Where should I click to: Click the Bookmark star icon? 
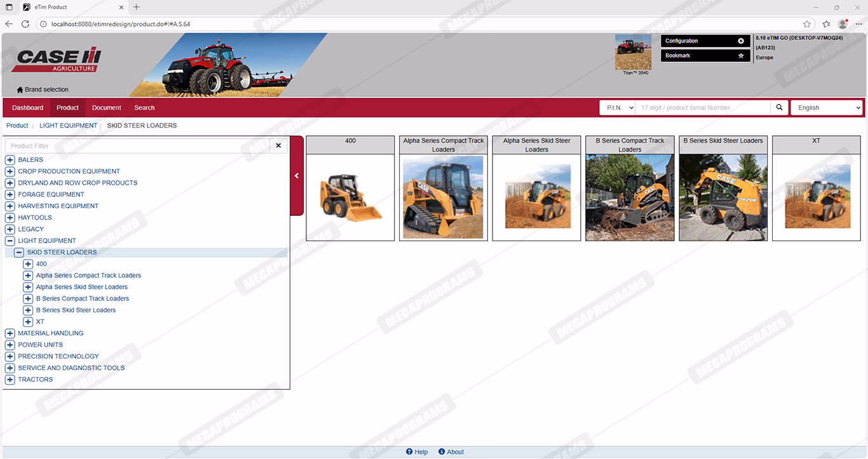740,56
